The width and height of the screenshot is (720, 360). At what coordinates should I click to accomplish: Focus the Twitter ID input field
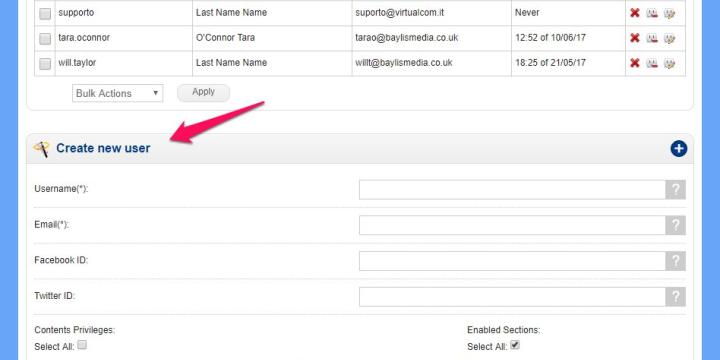(x=512, y=297)
